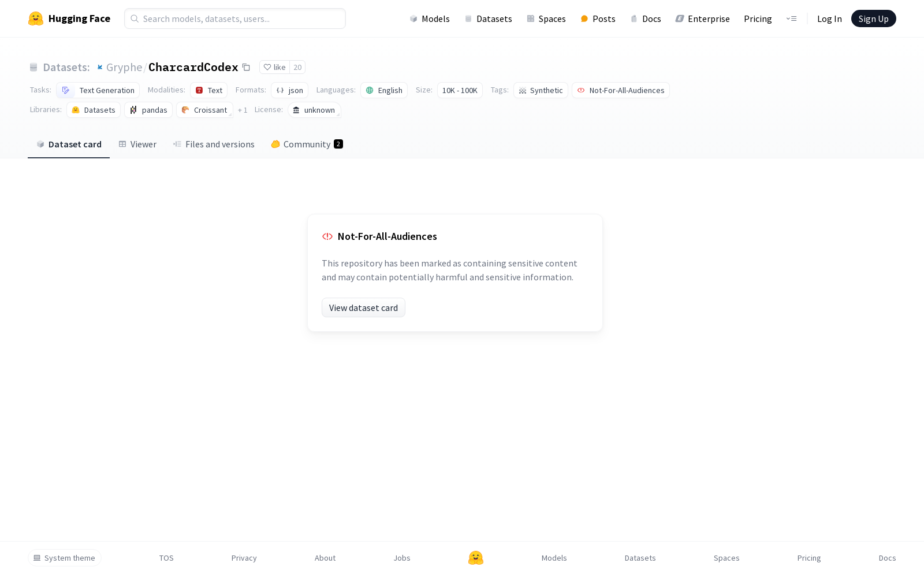
Task: Open the Files and versions tab
Action: pyautogui.click(x=214, y=144)
